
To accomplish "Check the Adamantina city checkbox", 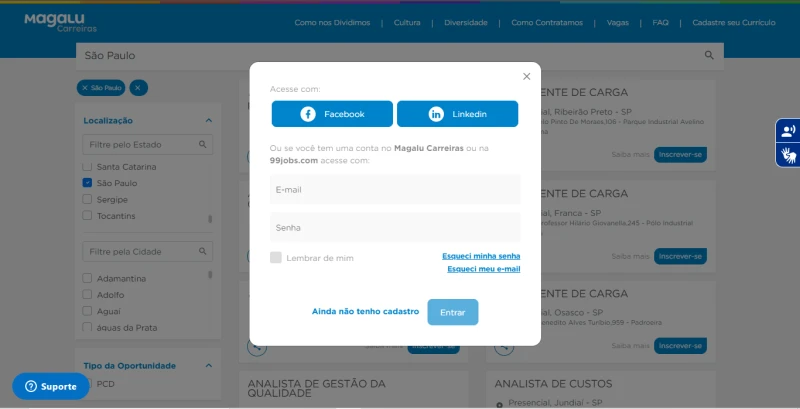I will (x=87, y=278).
